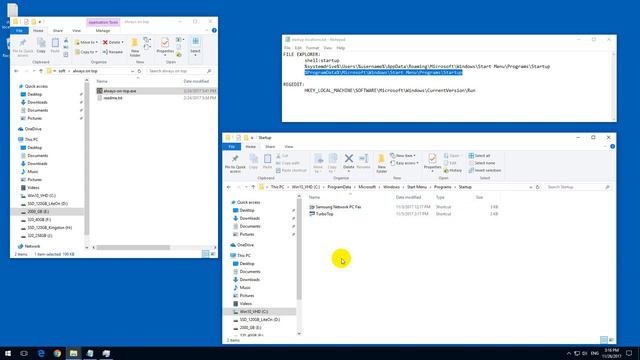Open Delete dropdown in always on top window
Image resolution: width=640 pixels, height=360 pixels.
tap(113, 42)
